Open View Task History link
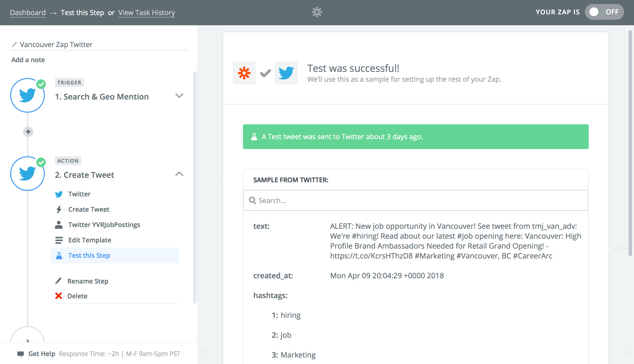This screenshot has height=364, width=634. 147,12
